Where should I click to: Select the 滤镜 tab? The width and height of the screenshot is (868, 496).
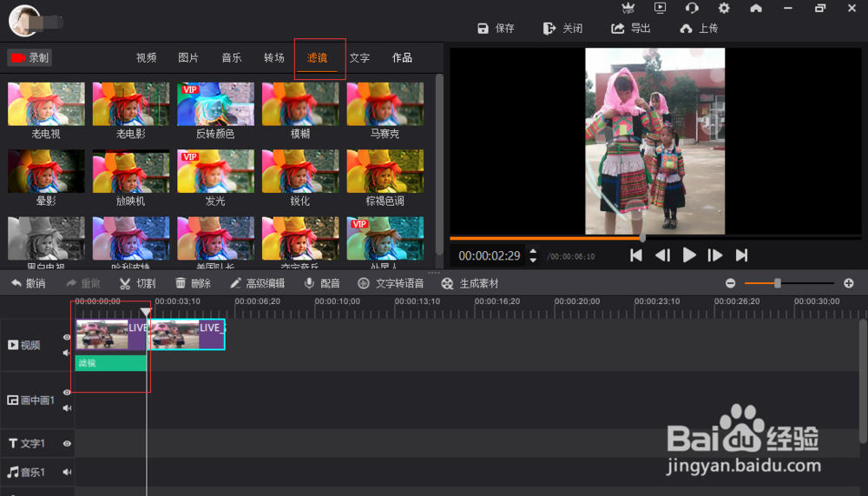pos(317,57)
